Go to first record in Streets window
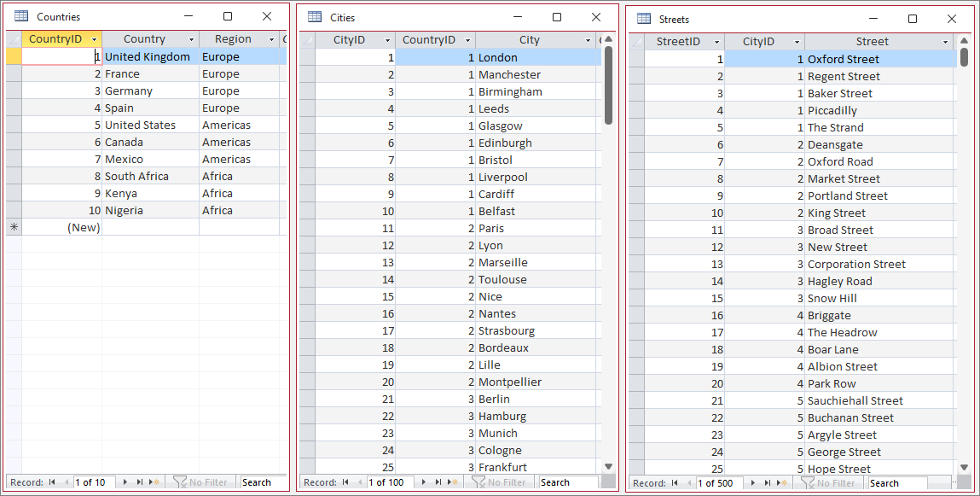This screenshot has height=496, width=980. pos(675,483)
